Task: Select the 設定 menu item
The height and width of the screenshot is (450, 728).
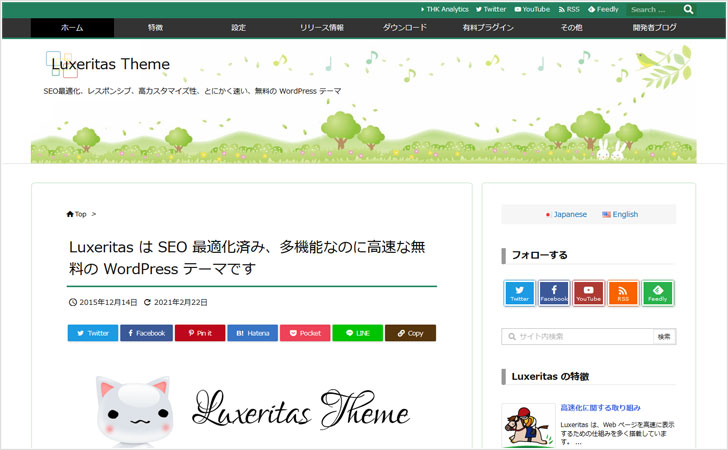Action: coord(238,28)
